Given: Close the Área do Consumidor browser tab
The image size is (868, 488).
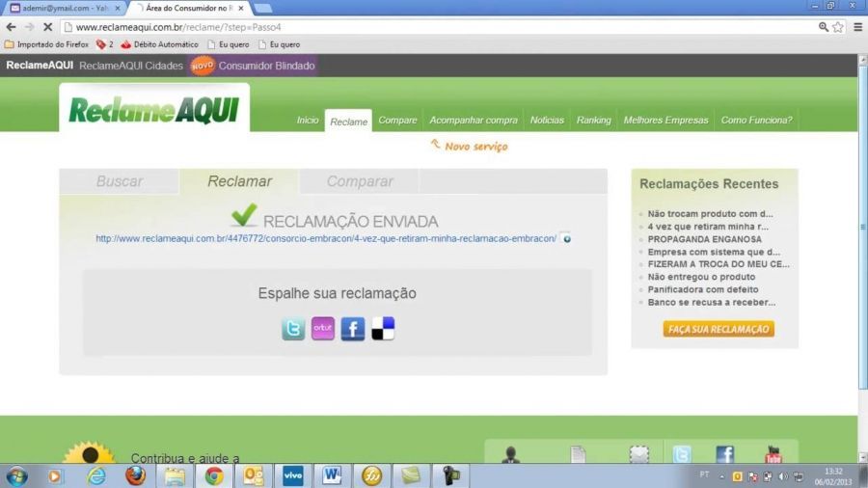Looking at the screenshot, I should (x=241, y=9).
